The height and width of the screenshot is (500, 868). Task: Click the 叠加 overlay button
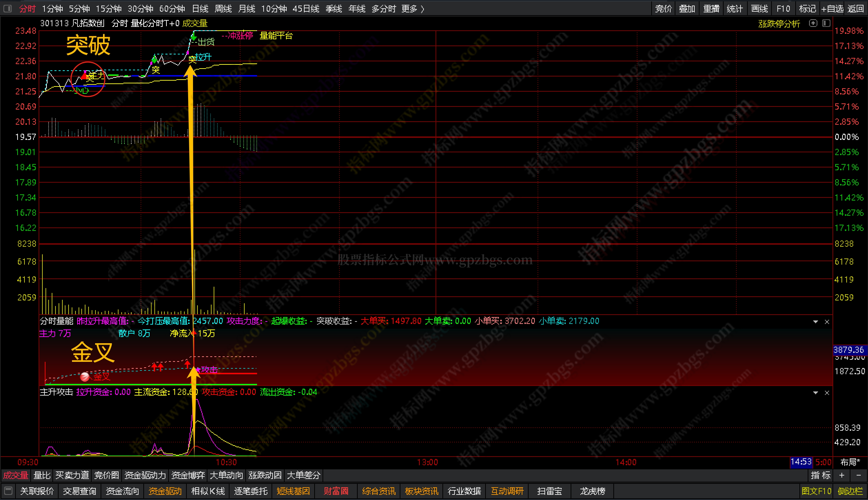point(687,9)
